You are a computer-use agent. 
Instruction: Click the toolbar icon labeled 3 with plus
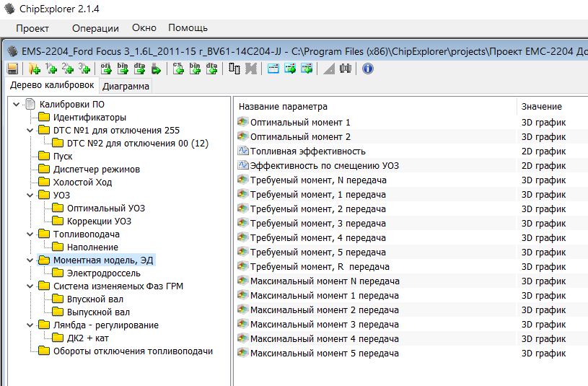click(84, 69)
